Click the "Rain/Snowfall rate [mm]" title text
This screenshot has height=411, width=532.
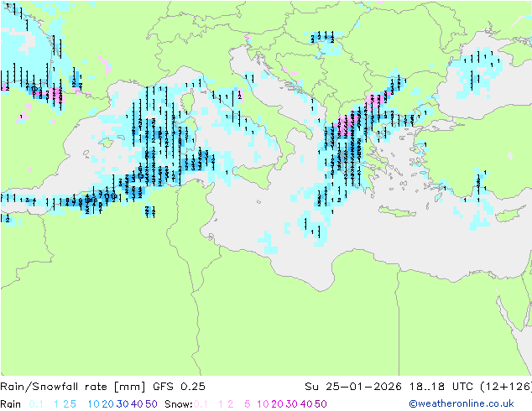point(73,387)
